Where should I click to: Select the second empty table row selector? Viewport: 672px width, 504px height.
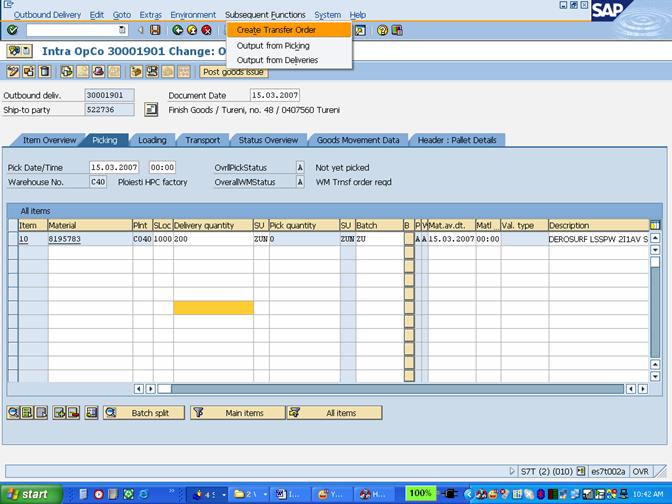point(13,267)
